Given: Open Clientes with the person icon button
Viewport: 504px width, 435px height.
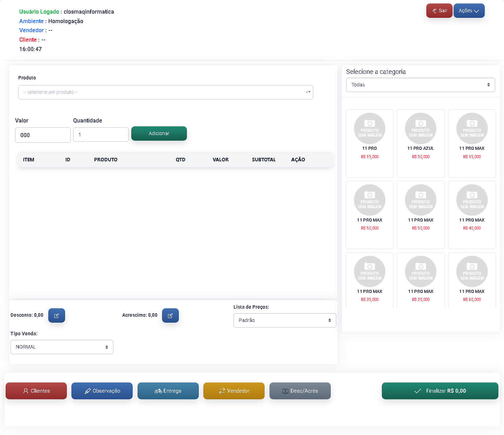Looking at the screenshot, I should pyautogui.click(x=36, y=391).
